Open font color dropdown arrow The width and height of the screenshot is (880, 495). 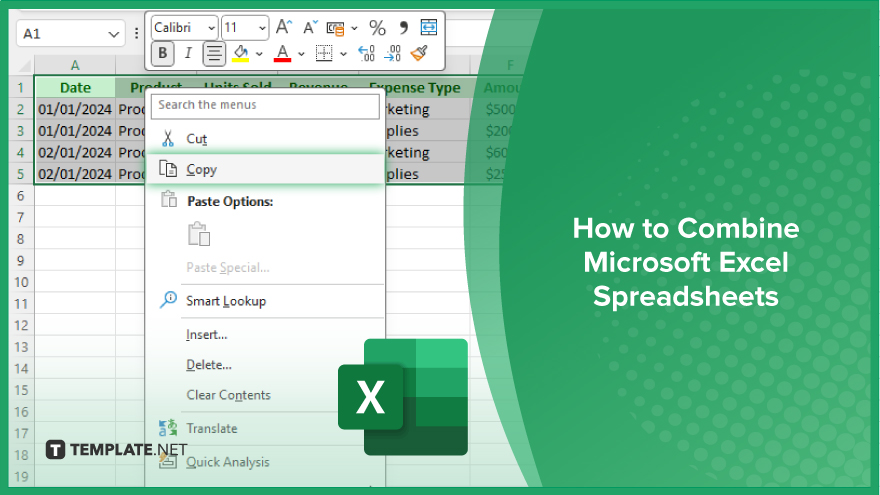point(301,54)
